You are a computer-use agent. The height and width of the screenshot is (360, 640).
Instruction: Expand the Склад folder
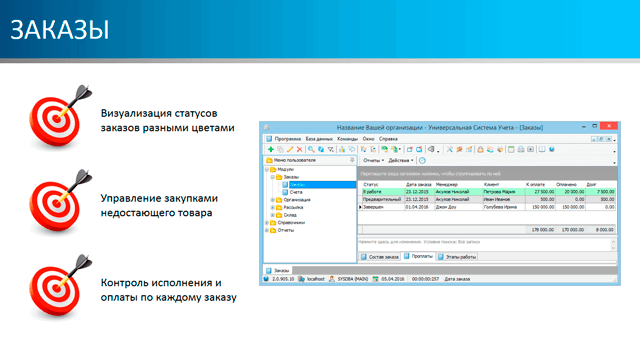tap(273, 215)
